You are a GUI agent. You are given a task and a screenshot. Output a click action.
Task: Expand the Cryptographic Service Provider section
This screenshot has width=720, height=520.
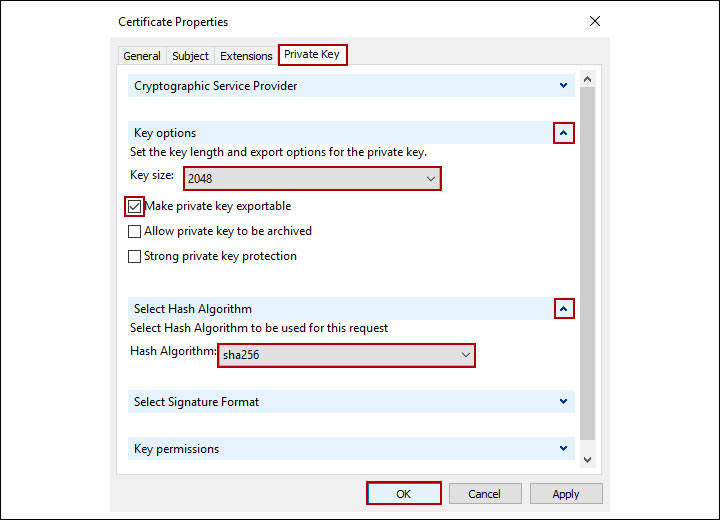[564, 86]
